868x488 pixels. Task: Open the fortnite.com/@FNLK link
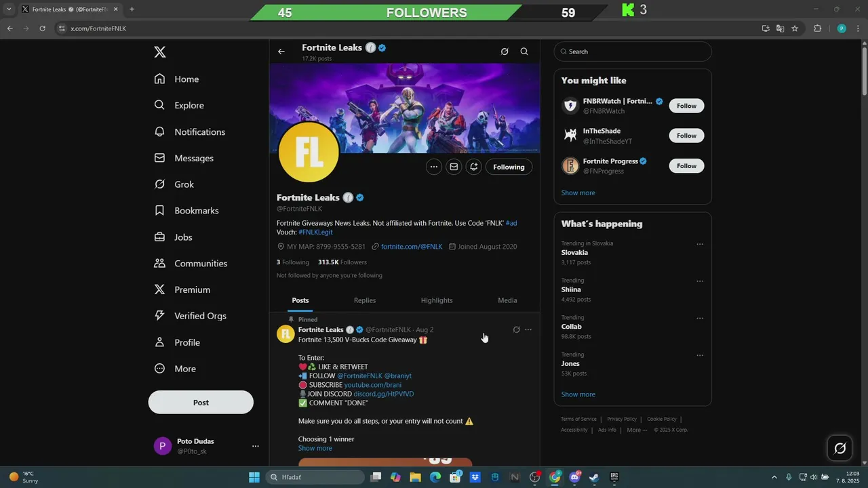412,247
